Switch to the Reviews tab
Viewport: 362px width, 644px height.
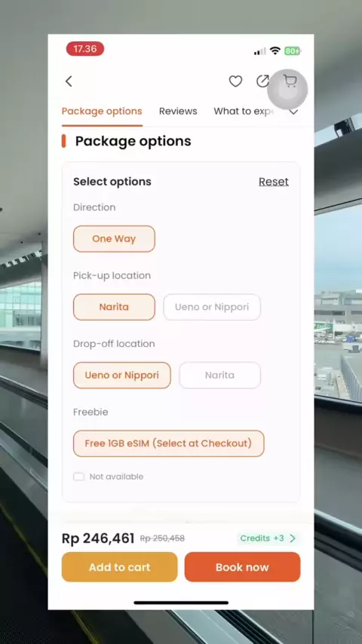178,112
